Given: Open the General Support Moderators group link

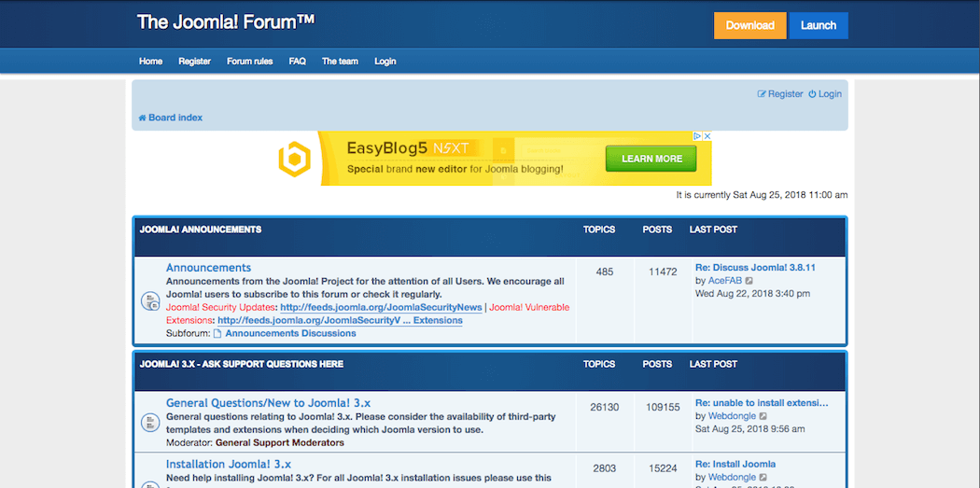Looking at the screenshot, I should coord(279,443).
